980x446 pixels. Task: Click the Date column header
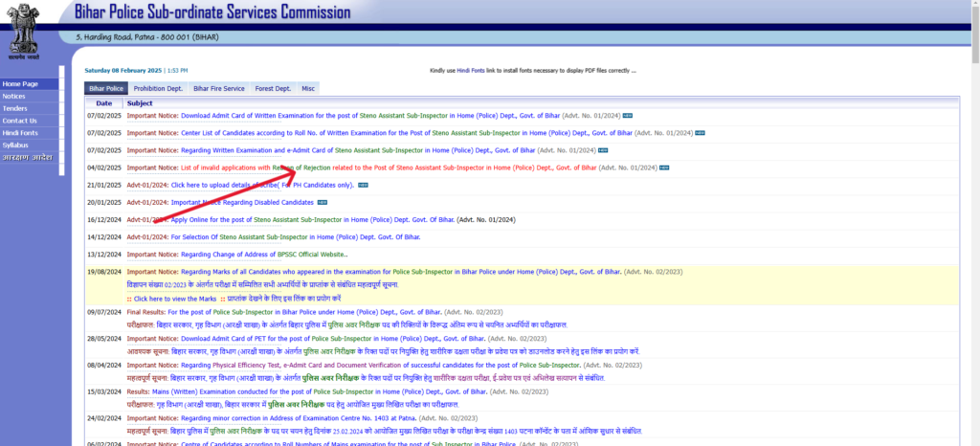coord(104,103)
